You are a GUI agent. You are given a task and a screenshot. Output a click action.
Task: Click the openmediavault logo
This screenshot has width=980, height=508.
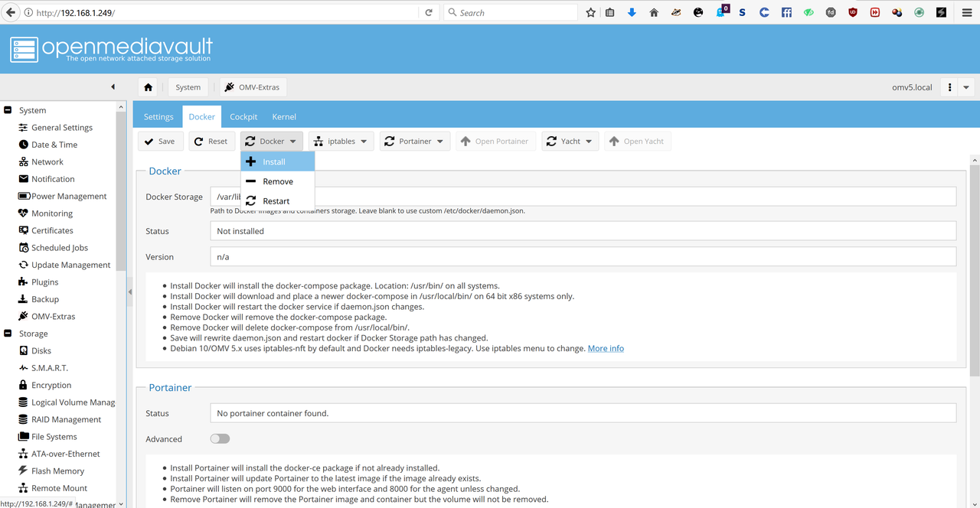click(x=112, y=50)
